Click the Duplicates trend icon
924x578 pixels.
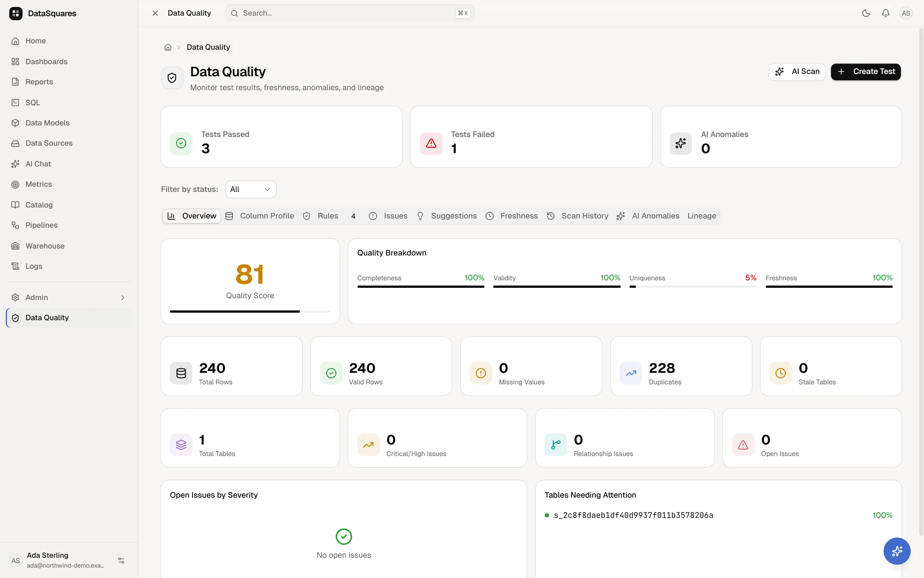tap(631, 373)
